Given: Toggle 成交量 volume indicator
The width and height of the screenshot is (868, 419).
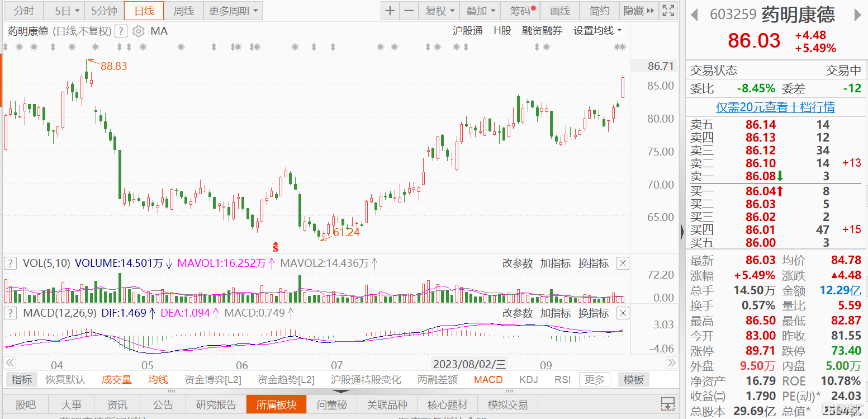Looking at the screenshot, I should point(117,380).
